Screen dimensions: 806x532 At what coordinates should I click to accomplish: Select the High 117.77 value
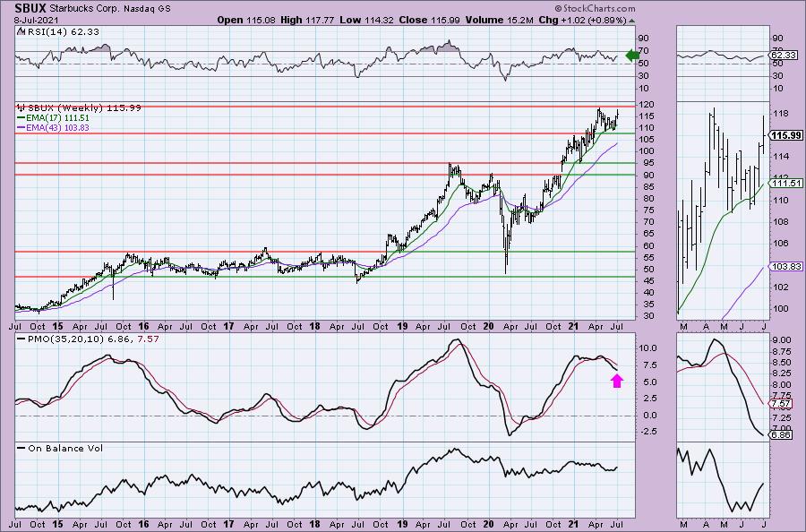pyautogui.click(x=307, y=20)
